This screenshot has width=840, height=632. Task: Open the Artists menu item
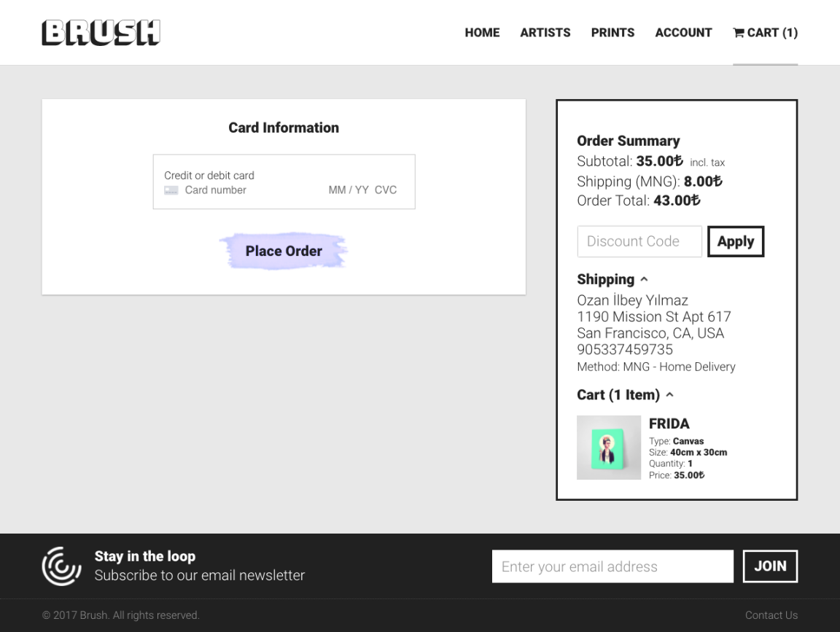coord(545,33)
